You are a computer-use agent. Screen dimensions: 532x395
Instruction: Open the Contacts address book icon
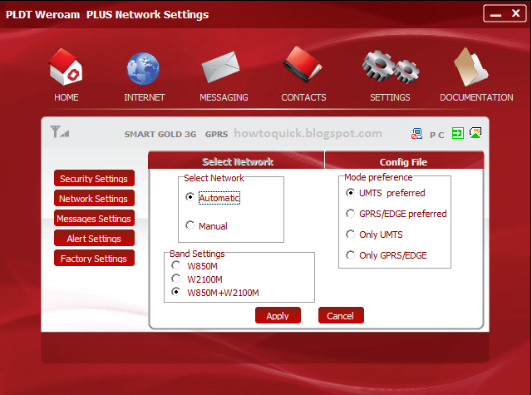[303, 65]
